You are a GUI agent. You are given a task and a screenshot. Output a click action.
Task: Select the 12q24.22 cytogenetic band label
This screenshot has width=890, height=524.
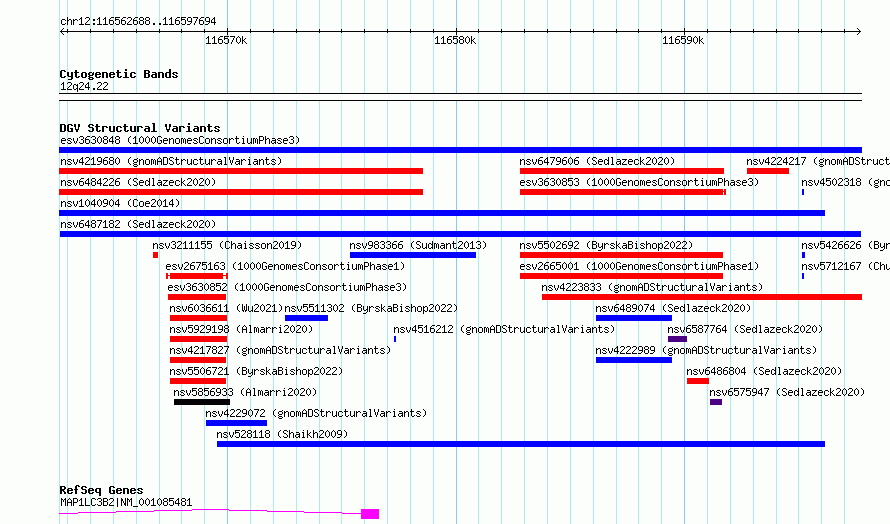(84, 86)
